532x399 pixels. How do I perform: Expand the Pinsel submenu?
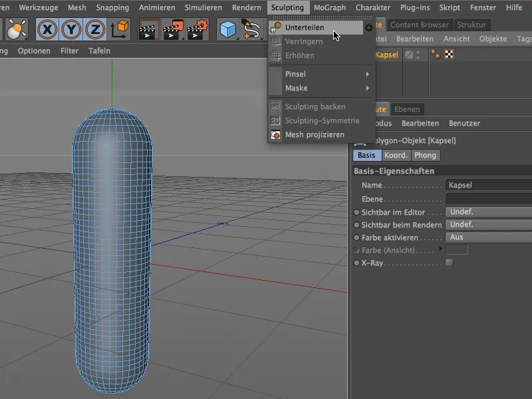pos(321,74)
